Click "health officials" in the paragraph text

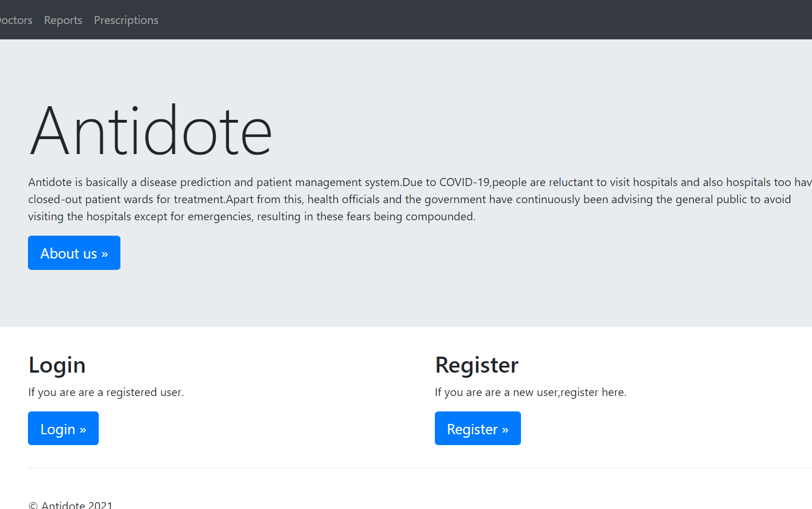pos(343,199)
